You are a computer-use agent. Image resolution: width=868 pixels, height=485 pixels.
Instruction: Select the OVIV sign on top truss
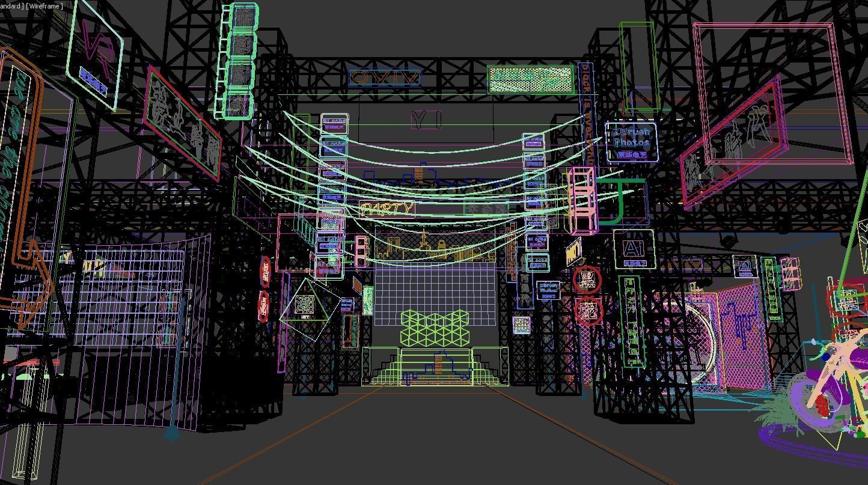(x=385, y=78)
